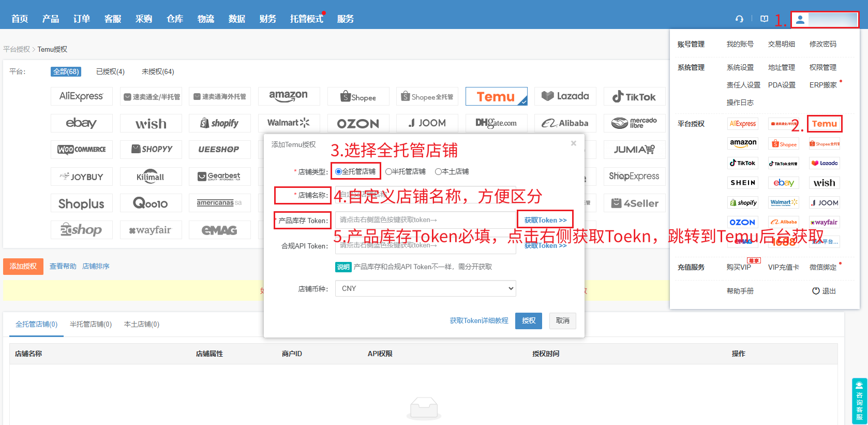This screenshot has height=425, width=868.
Task: Open the 店铺币种 CNY dropdown
Action: (x=426, y=288)
